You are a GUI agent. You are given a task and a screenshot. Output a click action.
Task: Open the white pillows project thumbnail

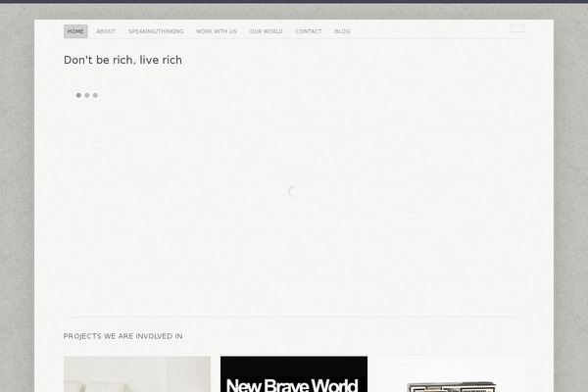pos(137,374)
